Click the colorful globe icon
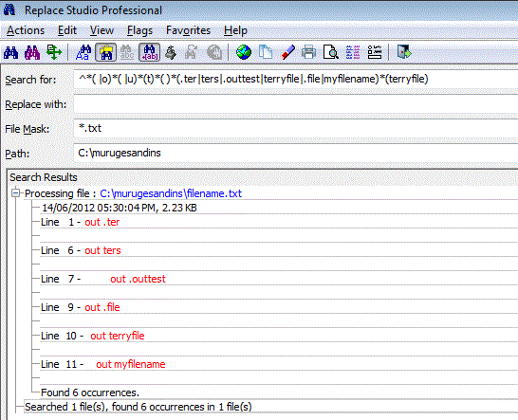 coord(244,52)
